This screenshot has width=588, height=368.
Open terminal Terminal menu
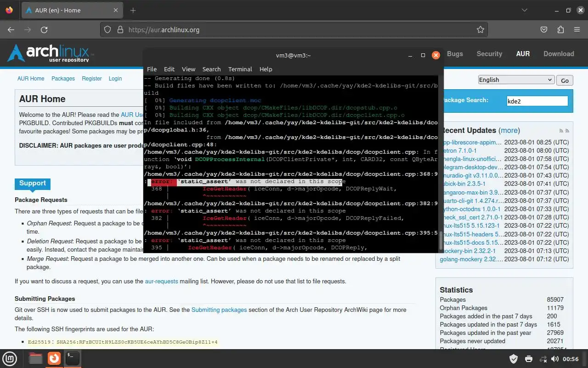coord(240,69)
